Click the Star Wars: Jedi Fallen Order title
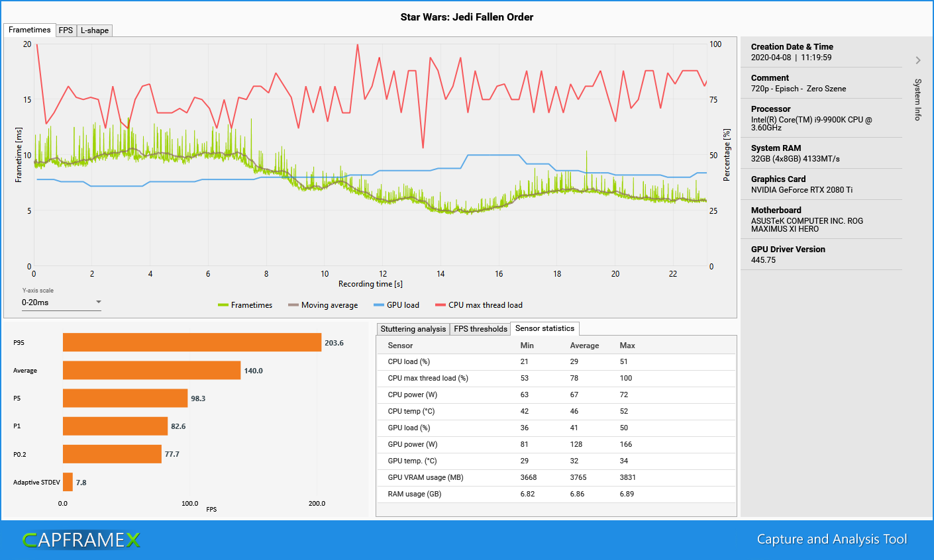The width and height of the screenshot is (934, 560). pos(467,17)
